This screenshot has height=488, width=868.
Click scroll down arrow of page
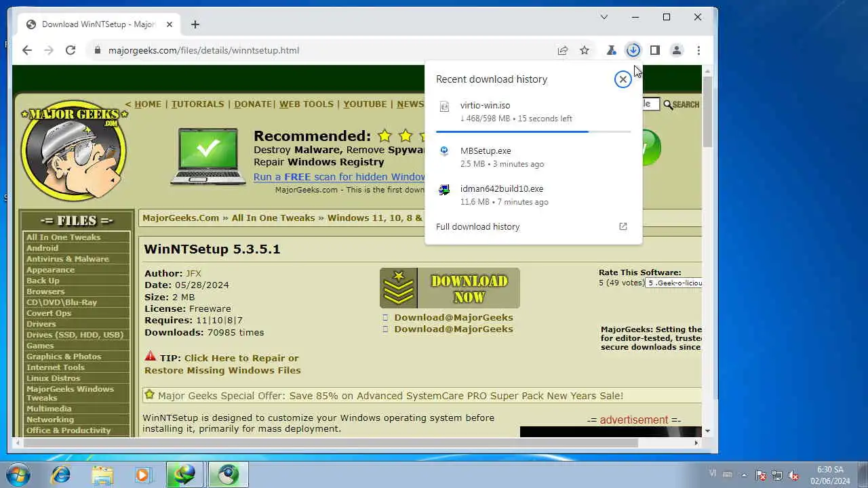coord(707,431)
